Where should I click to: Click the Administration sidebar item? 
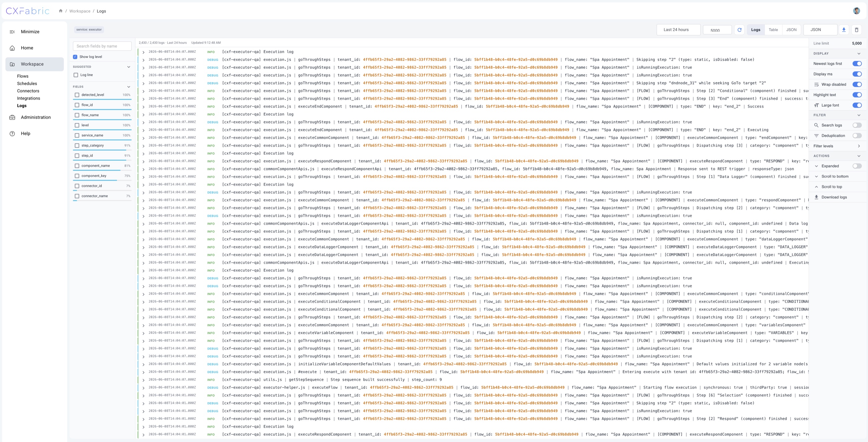pyautogui.click(x=34, y=117)
